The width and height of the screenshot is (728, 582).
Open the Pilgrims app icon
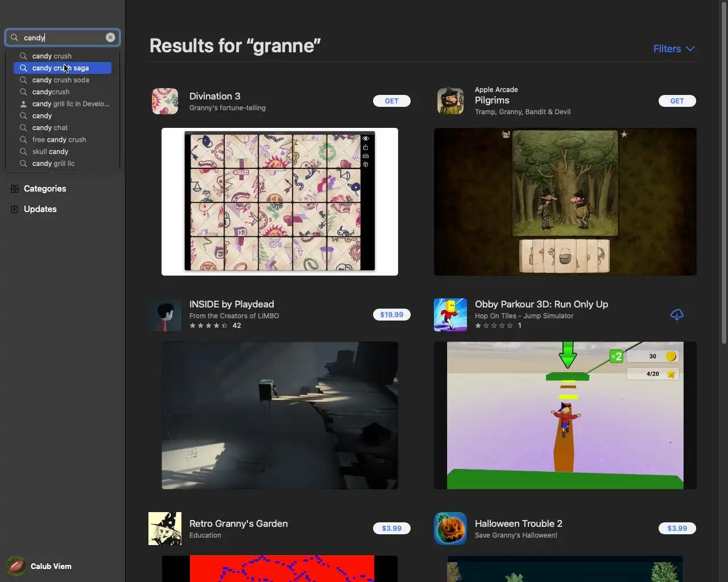coord(450,101)
